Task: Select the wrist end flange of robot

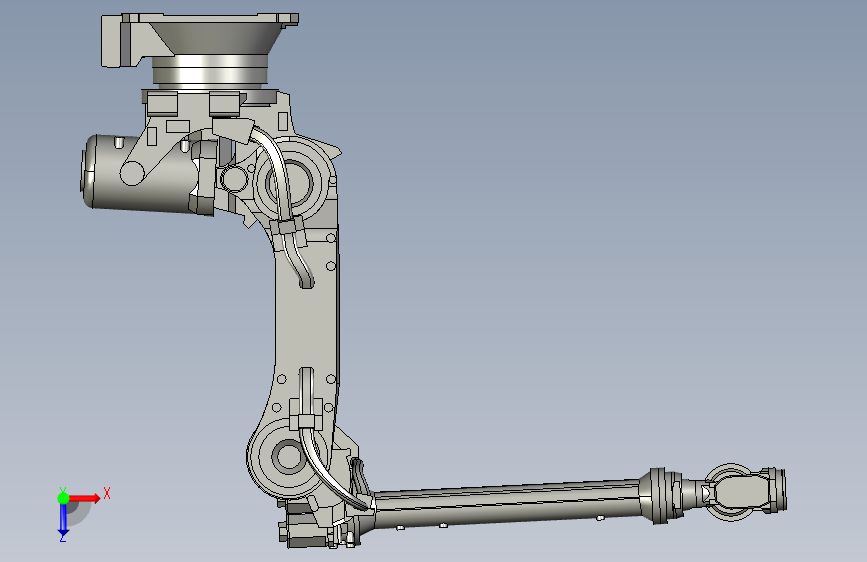Action: coord(776,490)
